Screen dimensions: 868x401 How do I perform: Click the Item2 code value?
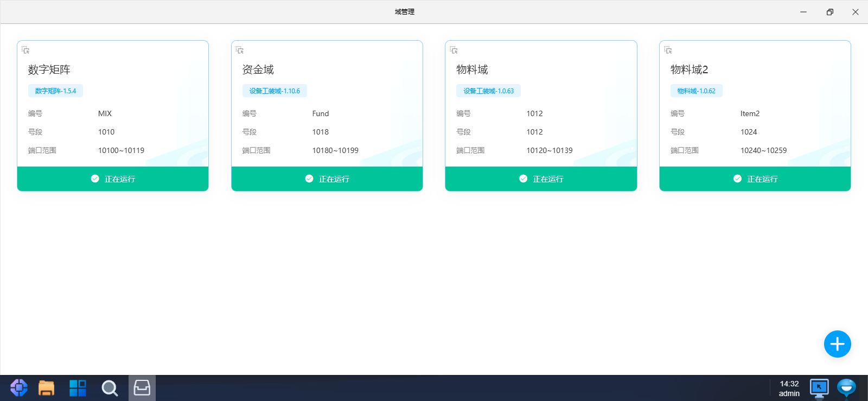[x=750, y=113]
